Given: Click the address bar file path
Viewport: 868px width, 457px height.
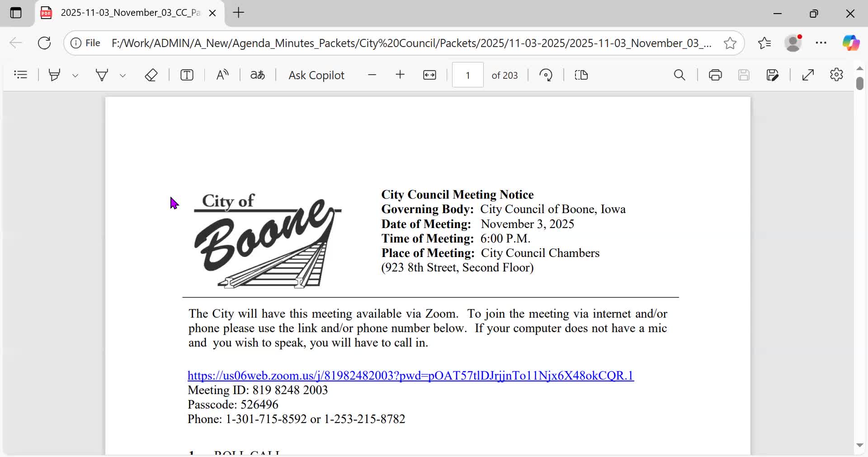Looking at the screenshot, I should coord(411,43).
